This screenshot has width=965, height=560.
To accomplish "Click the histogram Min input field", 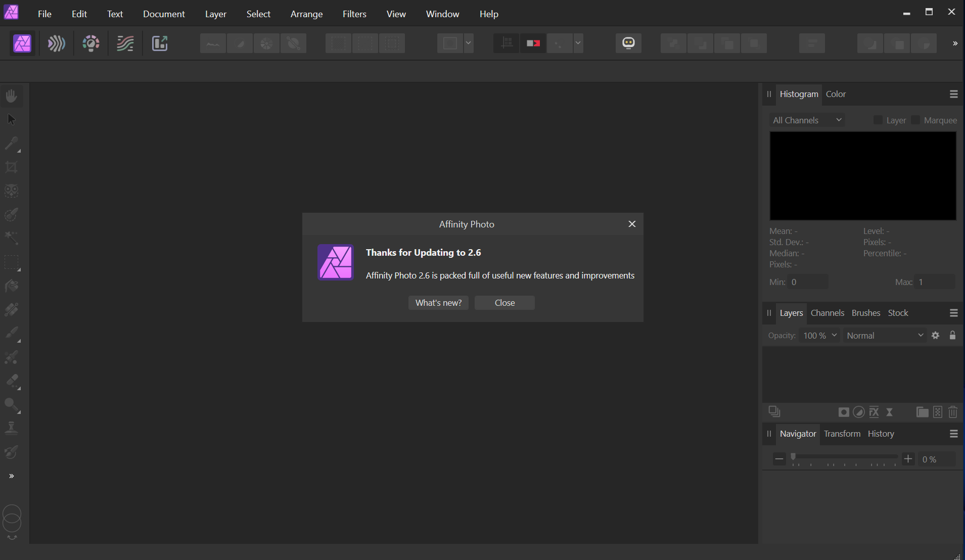I will tap(808, 282).
